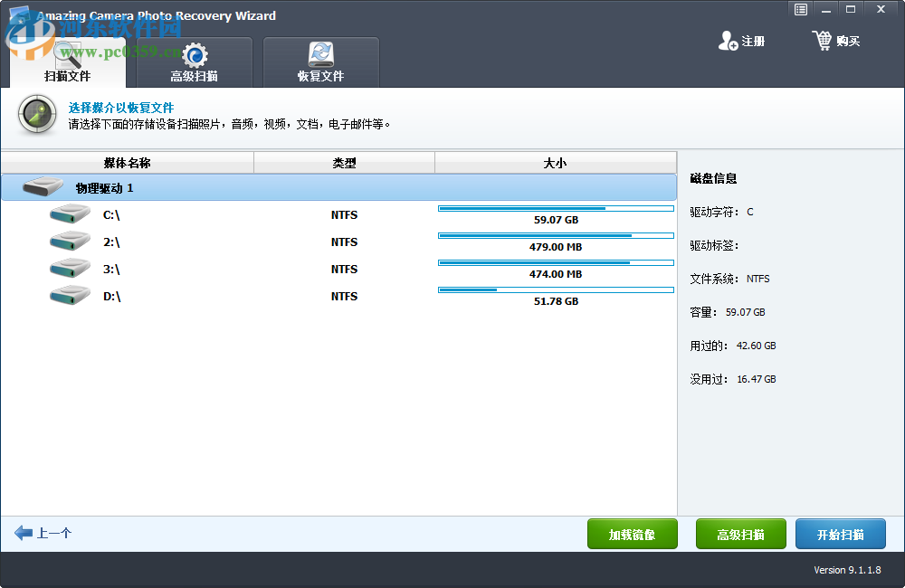This screenshot has width=905, height=588.
Task: Click the capacity progress bar for D:\
Action: 556,289
